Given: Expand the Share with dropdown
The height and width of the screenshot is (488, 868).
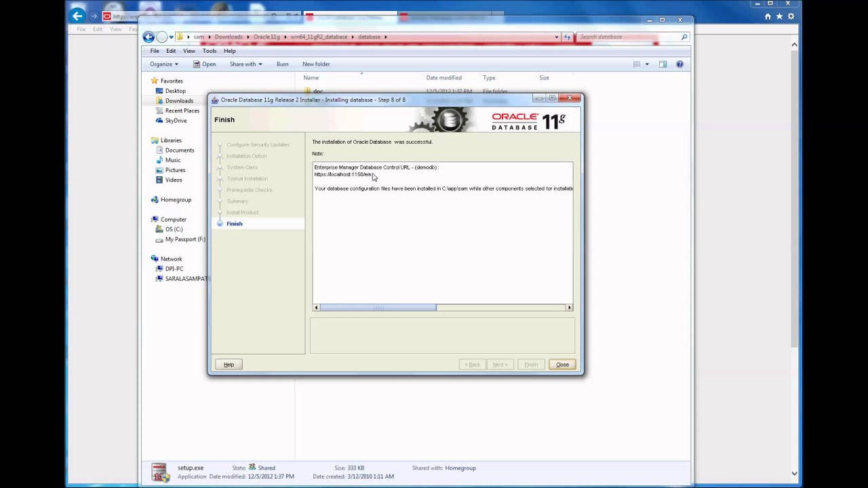Looking at the screenshot, I should (245, 64).
